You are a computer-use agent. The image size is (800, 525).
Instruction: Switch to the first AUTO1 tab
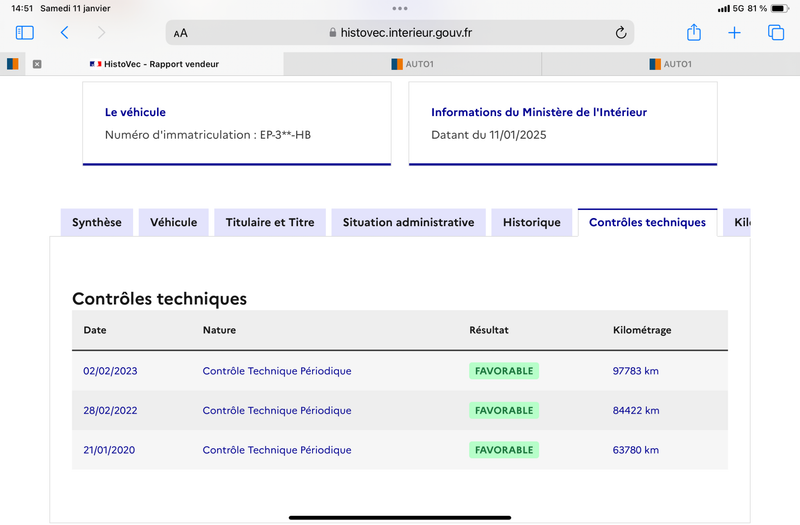pyautogui.click(x=412, y=64)
